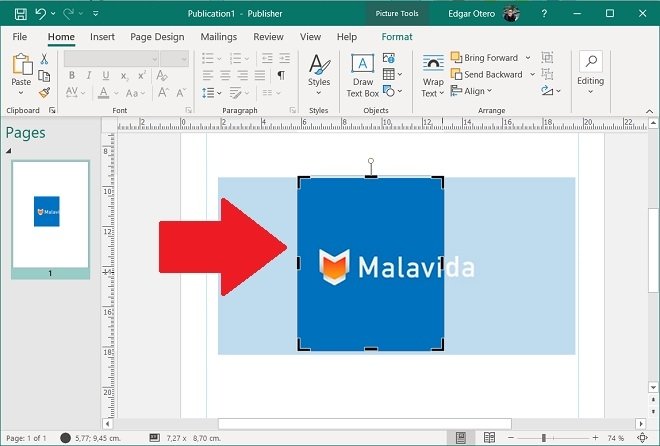Open the Page Design tab
This screenshot has width=660, height=446.
tap(157, 37)
